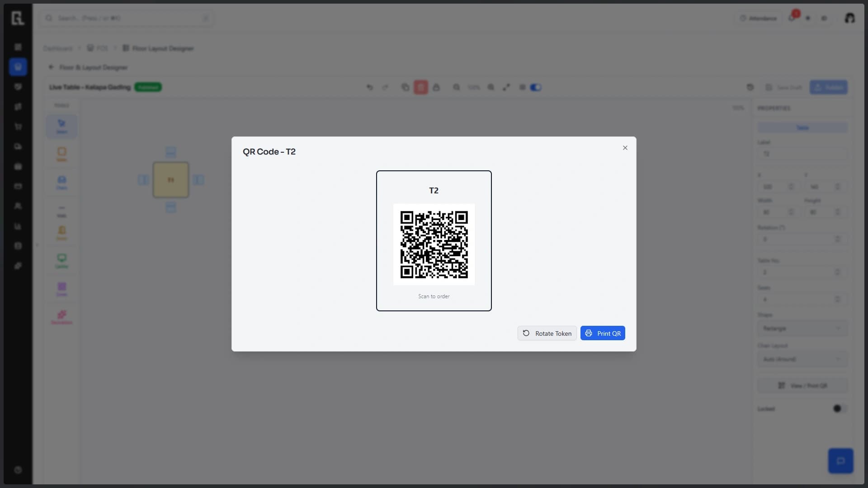The width and height of the screenshot is (868, 488).
Task: Select the orange Table tool
Action: pos(61,154)
